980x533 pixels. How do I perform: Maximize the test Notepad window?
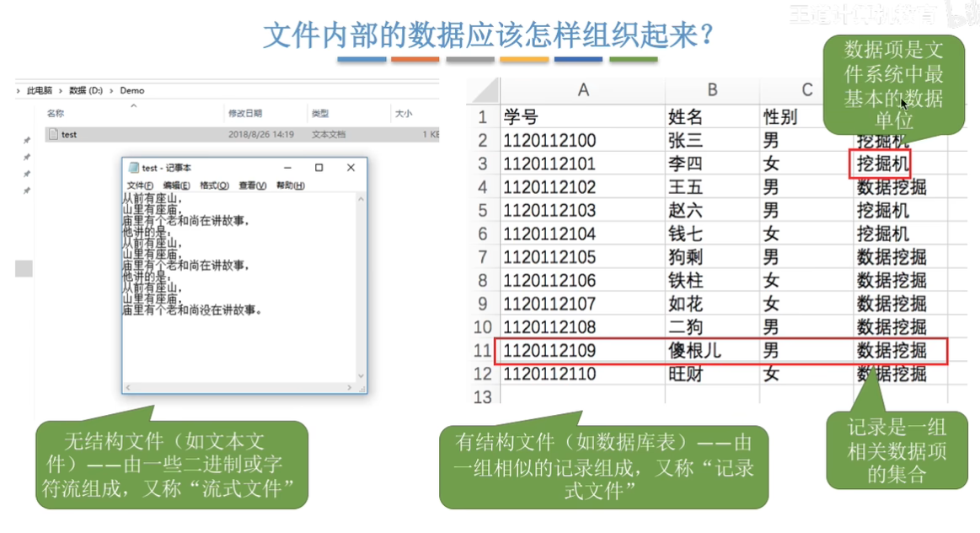(319, 168)
